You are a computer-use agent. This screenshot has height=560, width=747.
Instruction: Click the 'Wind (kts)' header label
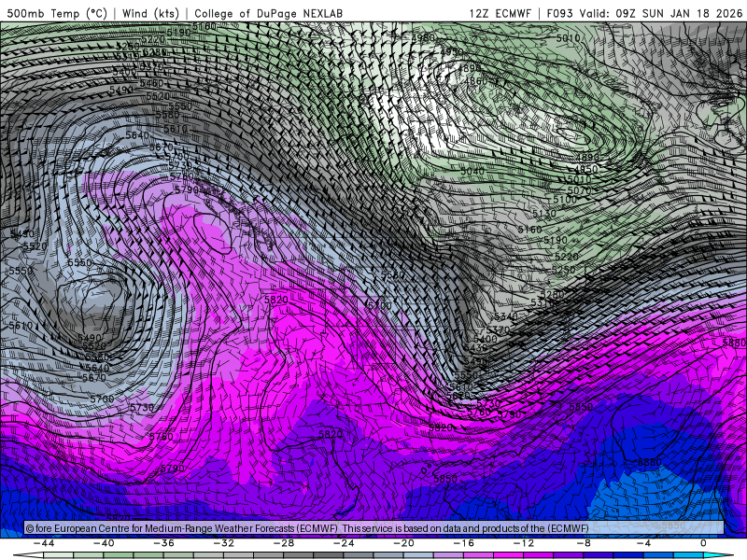[x=150, y=13]
